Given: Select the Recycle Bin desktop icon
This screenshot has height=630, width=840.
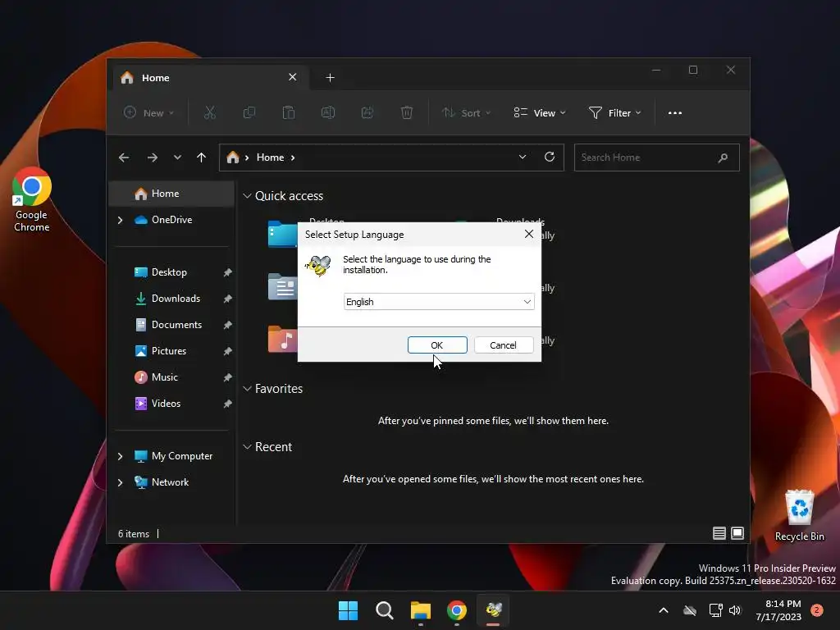Looking at the screenshot, I should tap(799, 515).
